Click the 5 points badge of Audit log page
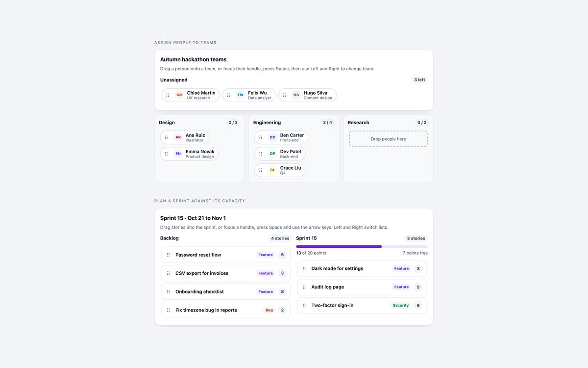The height and width of the screenshot is (368, 588). pyautogui.click(x=418, y=287)
